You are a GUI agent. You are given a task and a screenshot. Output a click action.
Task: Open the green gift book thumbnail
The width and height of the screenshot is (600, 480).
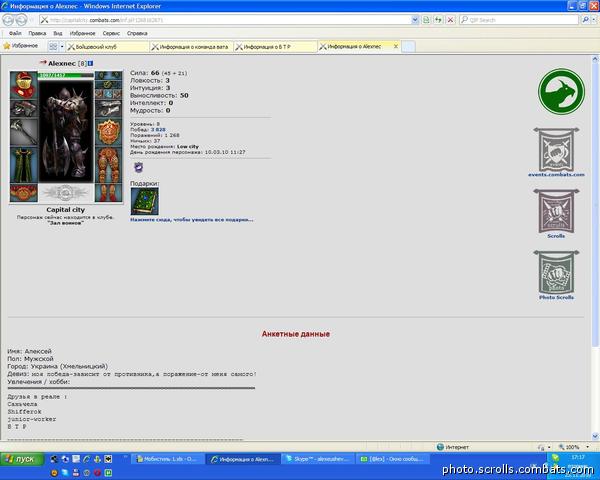[x=144, y=201]
